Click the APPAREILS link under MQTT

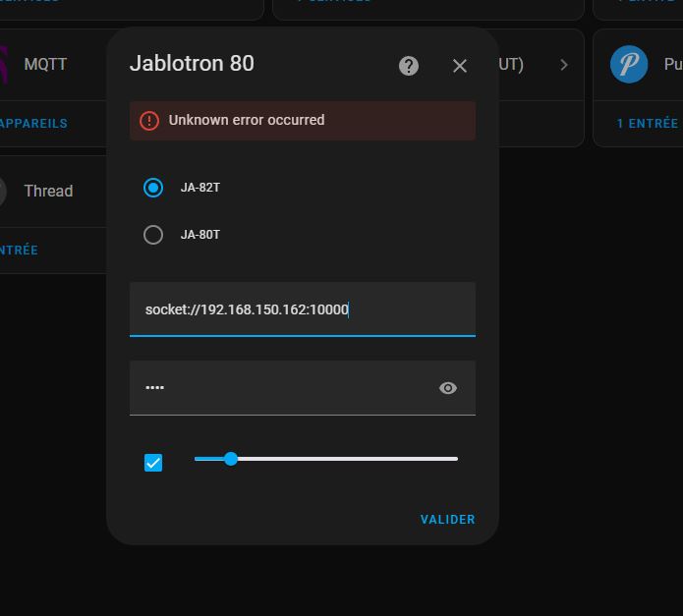point(33,124)
